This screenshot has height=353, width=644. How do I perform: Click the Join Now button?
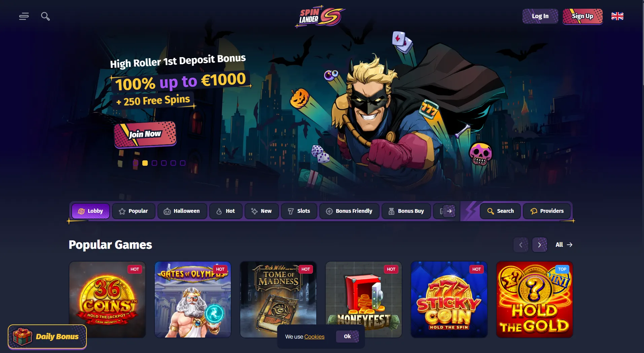145,134
